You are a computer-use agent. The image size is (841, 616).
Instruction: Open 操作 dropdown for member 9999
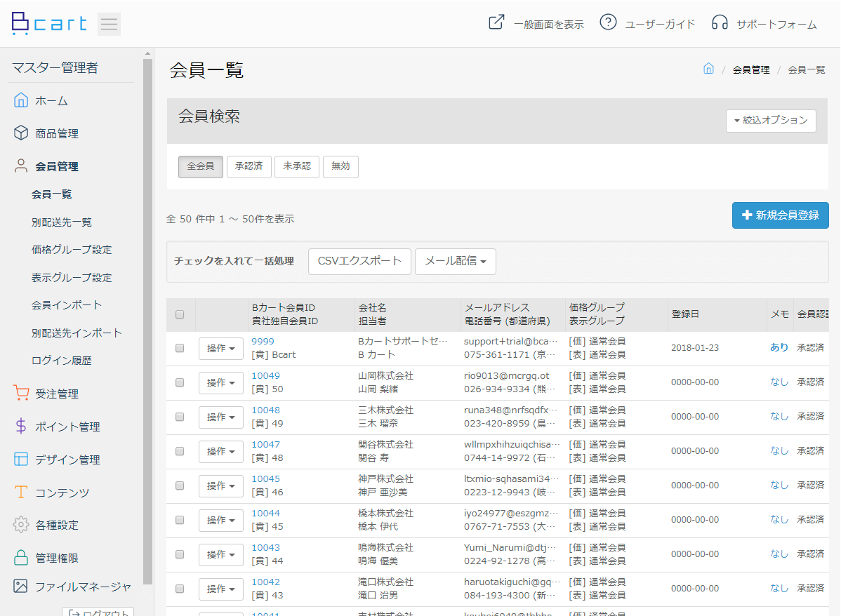coord(220,348)
